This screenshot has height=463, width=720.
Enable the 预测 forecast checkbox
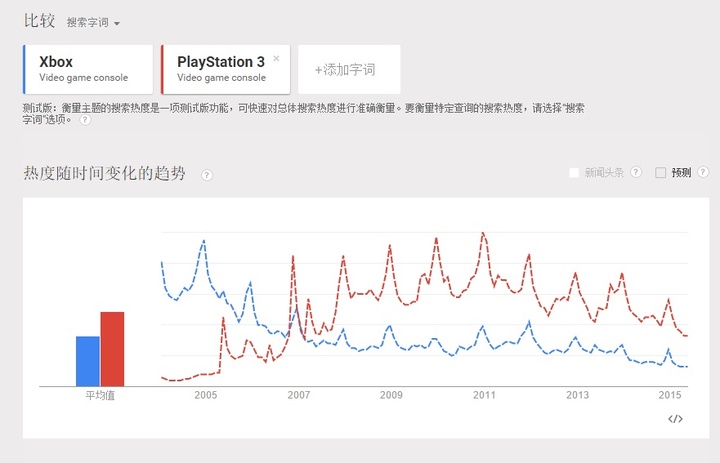(x=660, y=172)
